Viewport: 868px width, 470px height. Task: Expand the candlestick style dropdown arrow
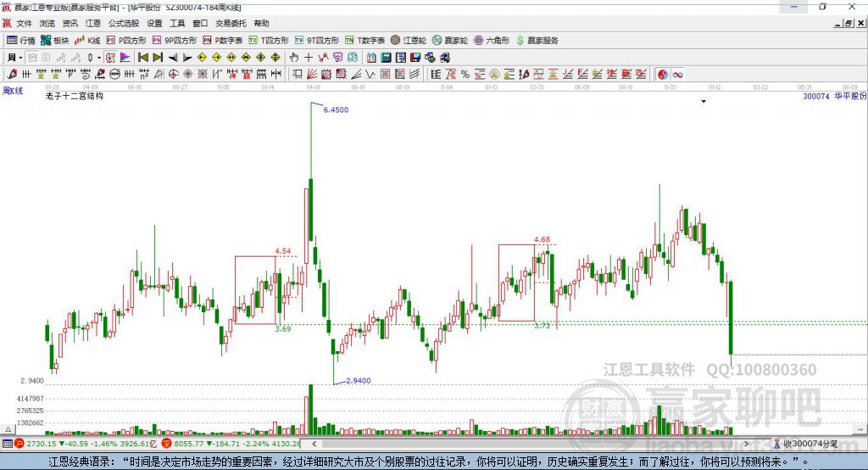(99, 58)
